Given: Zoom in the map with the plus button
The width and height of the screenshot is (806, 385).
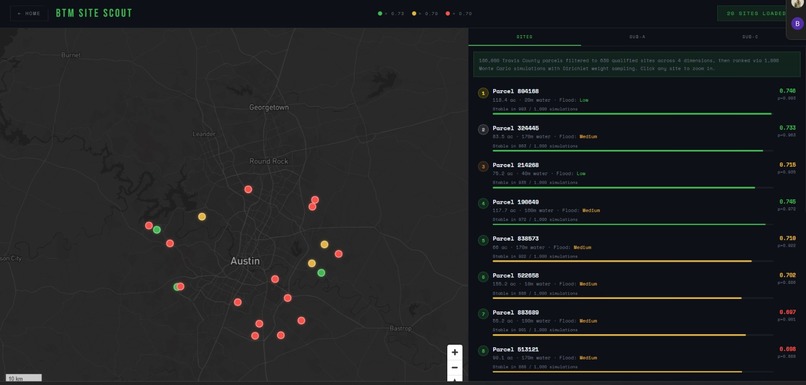Looking at the screenshot, I should [454, 352].
